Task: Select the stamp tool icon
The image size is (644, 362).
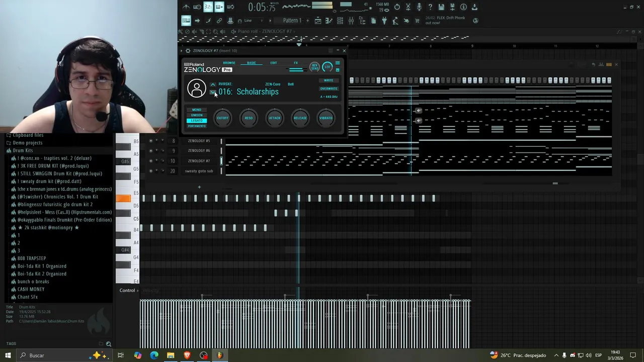Action: [230, 21]
